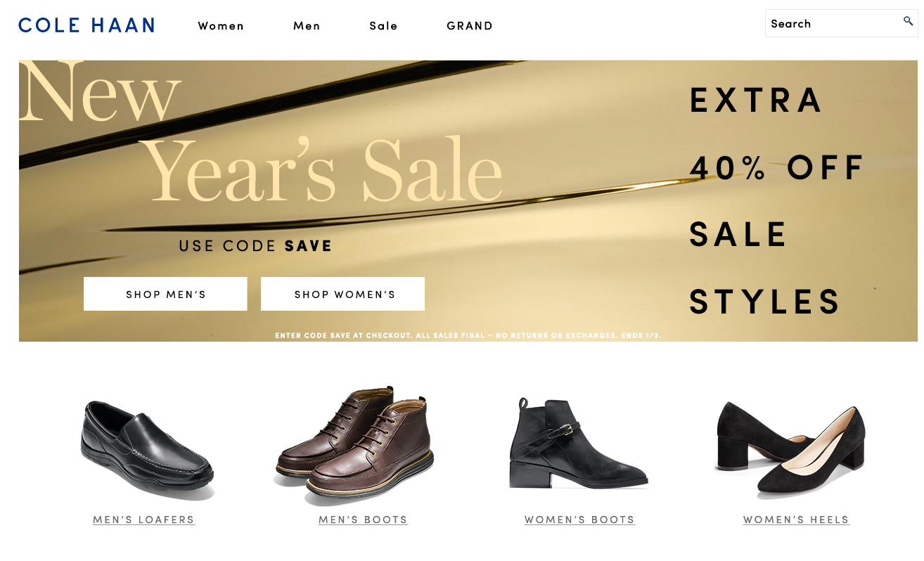The image size is (924, 561).
Task: Open the Men navigation menu
Action: [x=307, y=26]
